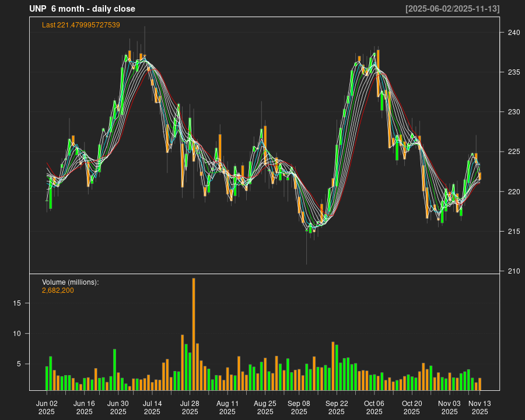Click the chart title 'UNP 6 month - daily close'
Image resolution: width=525 pixels, height=420 pixels.
tap(82, 9)
